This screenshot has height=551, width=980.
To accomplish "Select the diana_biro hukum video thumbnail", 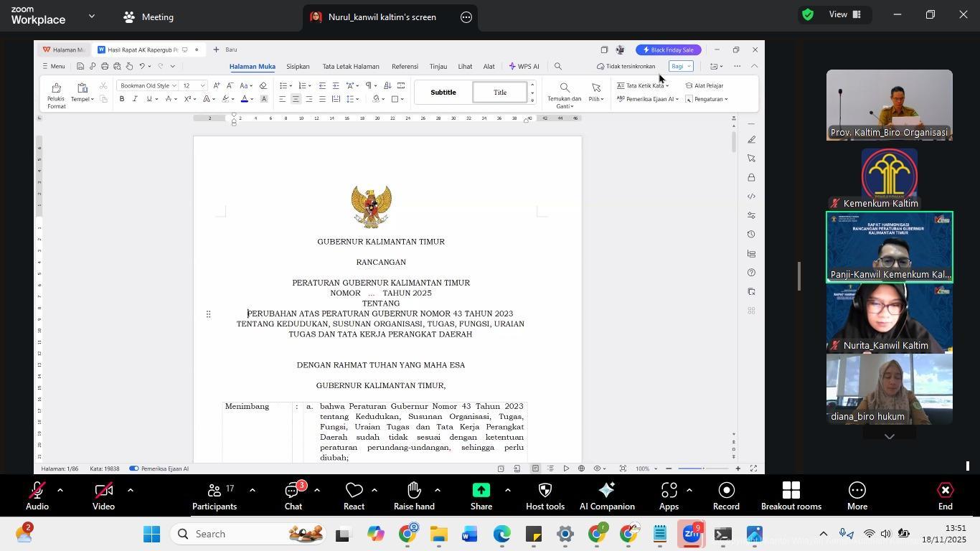I will pyautogui.click(x=889, y=388).
